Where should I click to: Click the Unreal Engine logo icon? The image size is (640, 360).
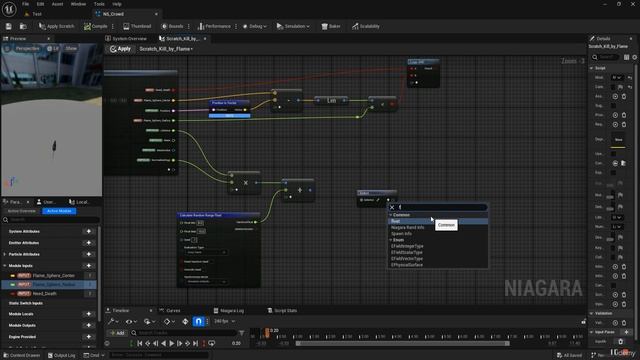(9, 9)
